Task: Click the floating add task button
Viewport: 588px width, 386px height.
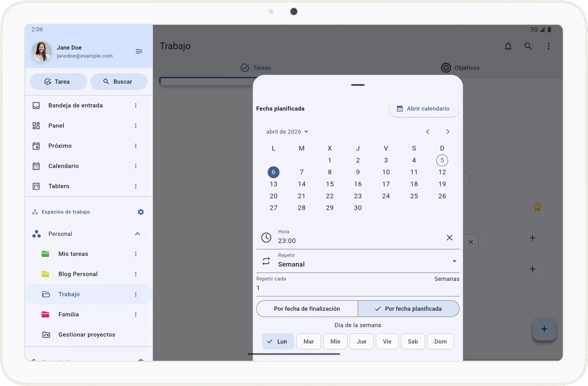Action: (x=544, y=329)
